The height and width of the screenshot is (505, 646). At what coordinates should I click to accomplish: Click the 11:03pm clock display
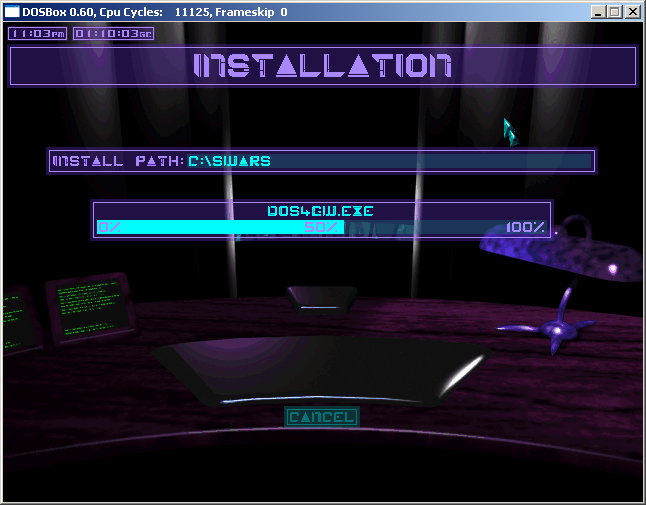[x=38, y=33]
